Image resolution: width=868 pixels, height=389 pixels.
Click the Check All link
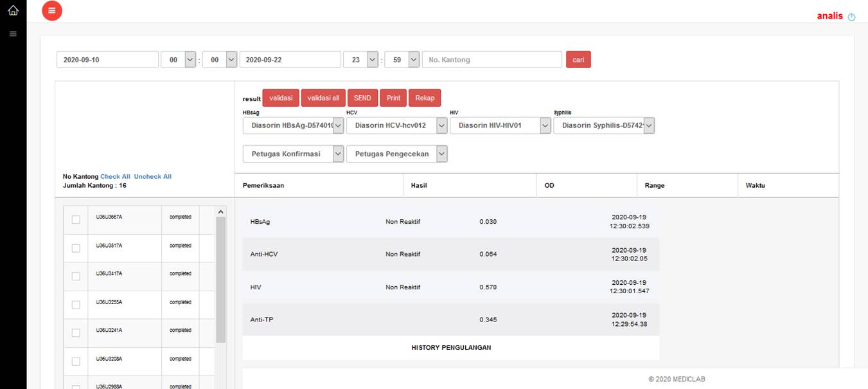115,177
